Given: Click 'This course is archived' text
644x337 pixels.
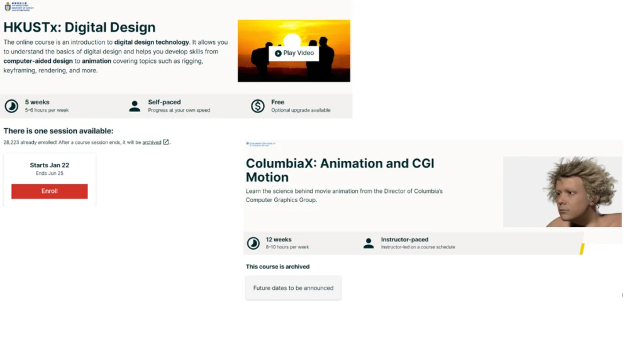Looking at the screenshot, I should click(277, 267).
